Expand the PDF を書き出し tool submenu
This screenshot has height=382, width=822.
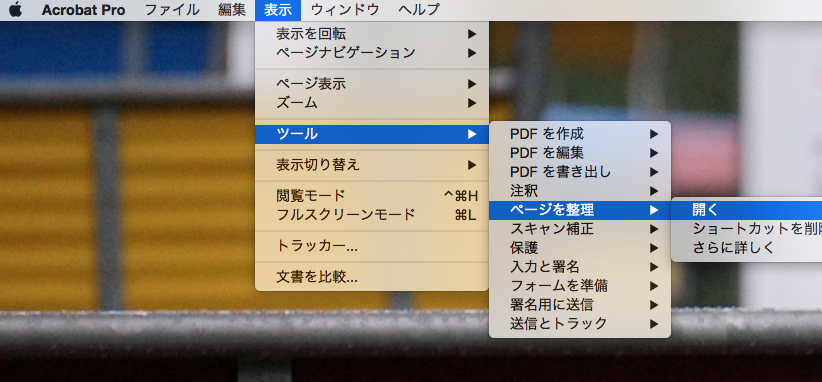coord(580,172)
